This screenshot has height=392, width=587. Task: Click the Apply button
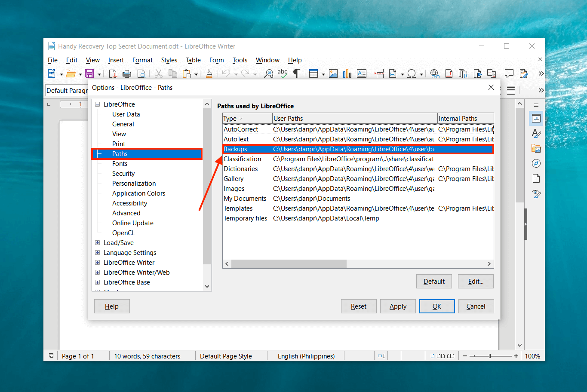tap(398, 306)
